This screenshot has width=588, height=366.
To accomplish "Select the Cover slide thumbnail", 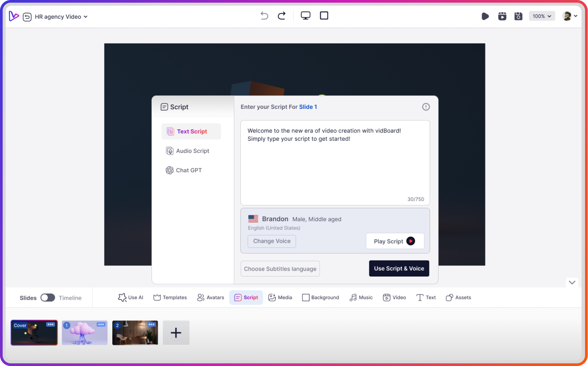I will (34, 332).
